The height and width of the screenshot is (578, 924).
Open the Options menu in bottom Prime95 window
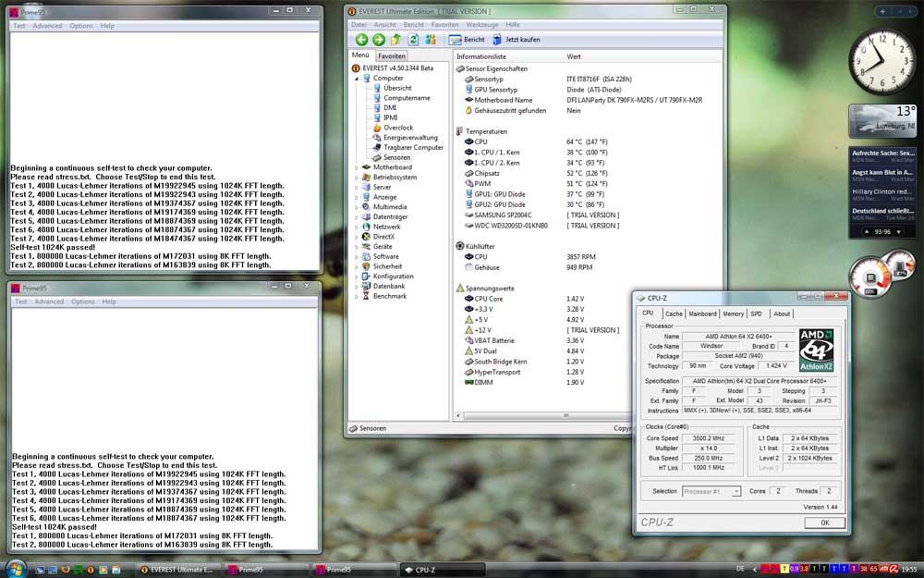82,301
